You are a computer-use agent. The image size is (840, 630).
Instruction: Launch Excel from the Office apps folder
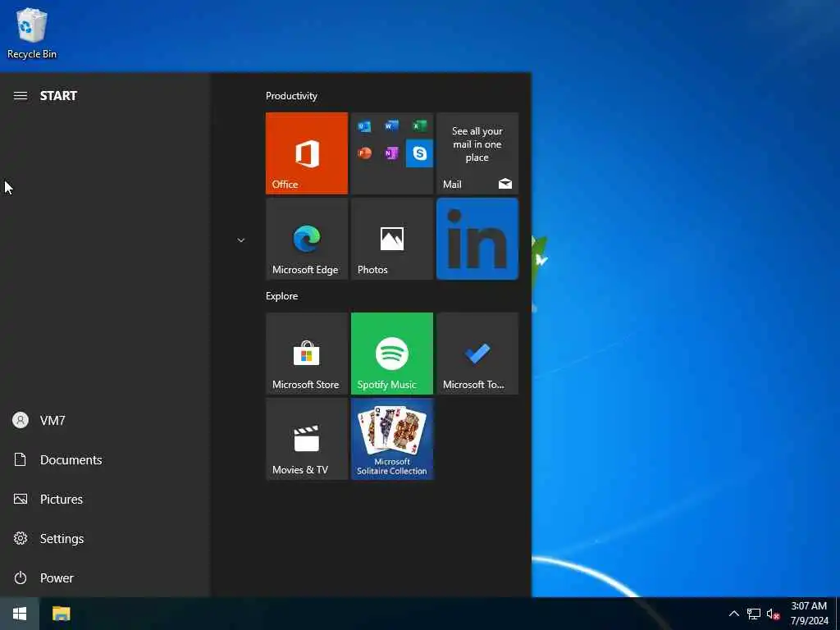[419, 126]
